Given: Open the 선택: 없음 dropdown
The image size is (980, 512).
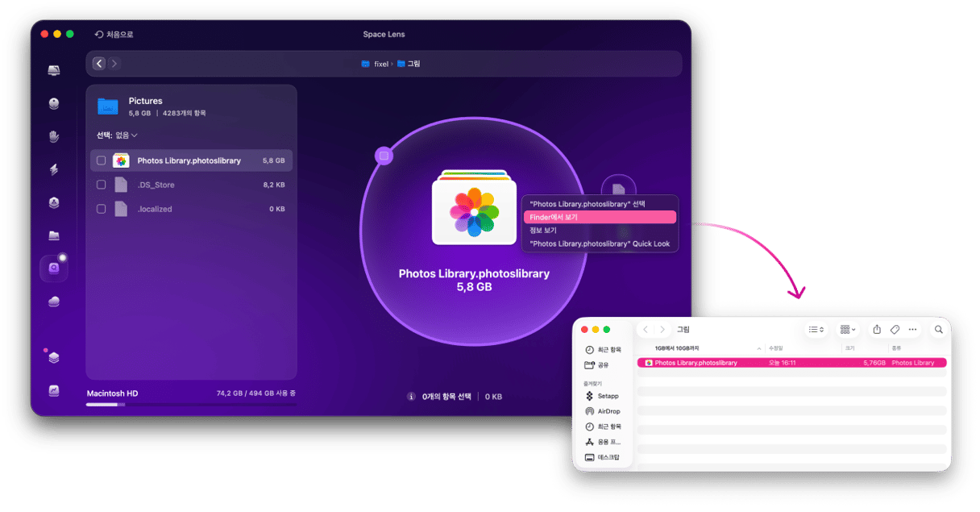Looking at the screenshot, I should coord(118,135).
